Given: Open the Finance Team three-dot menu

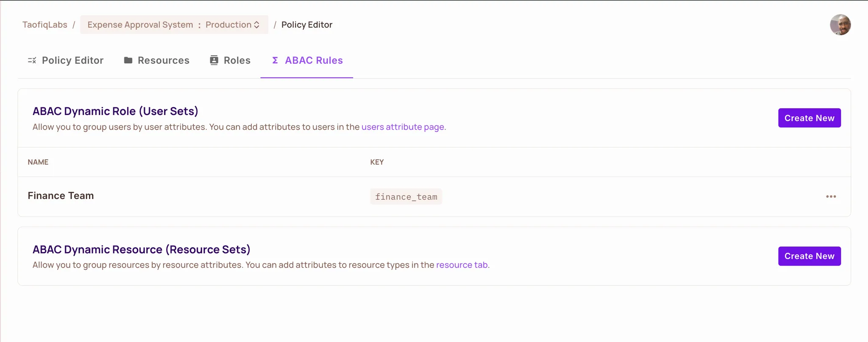Looking at the screenshot, I should [831, 196].
